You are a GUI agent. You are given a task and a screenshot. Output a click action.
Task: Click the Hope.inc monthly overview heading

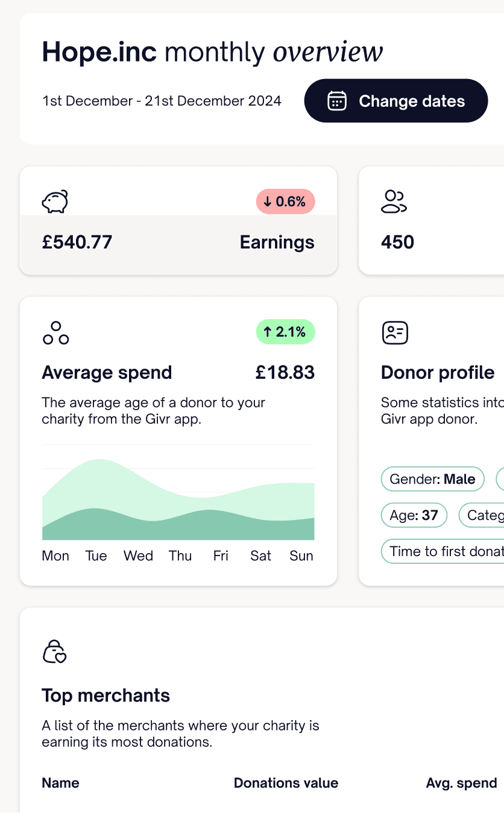tap(212, 52)
